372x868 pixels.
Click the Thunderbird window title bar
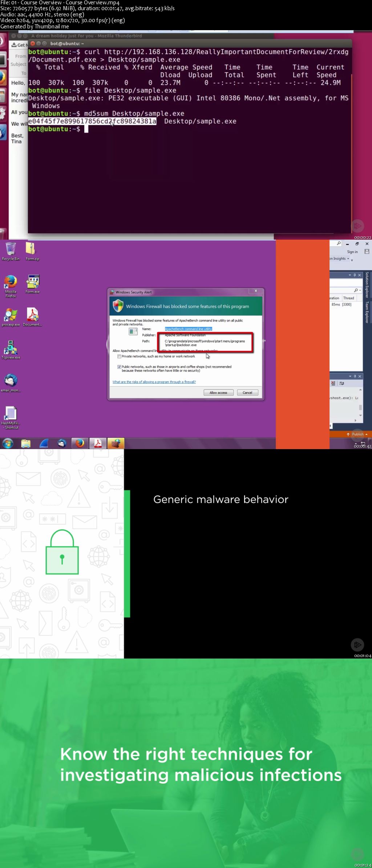tap(142, 36)
